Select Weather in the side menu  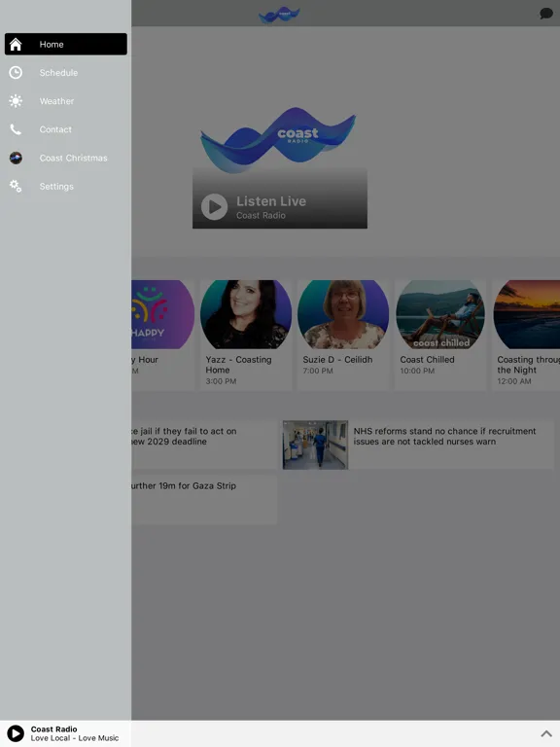coord(66,101)
